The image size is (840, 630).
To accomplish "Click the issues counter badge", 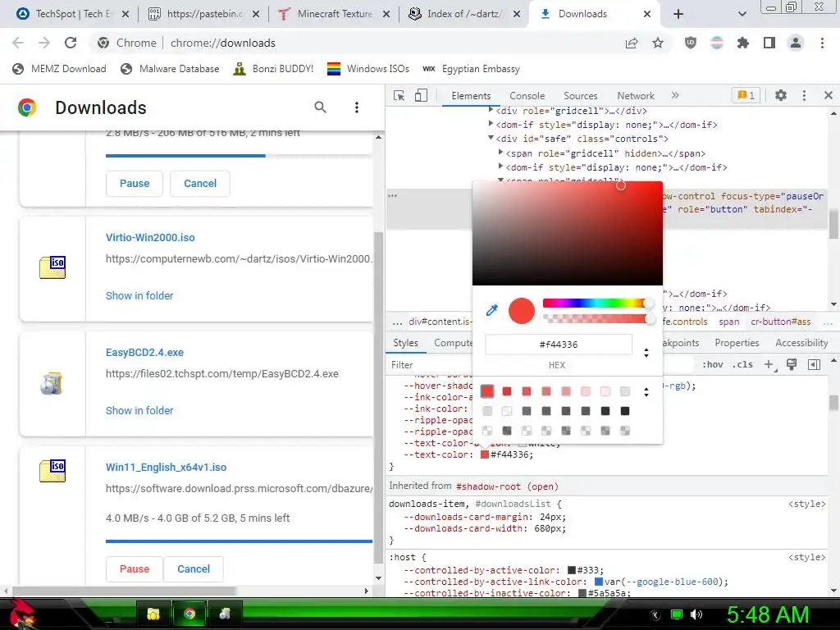I will 746,95.
